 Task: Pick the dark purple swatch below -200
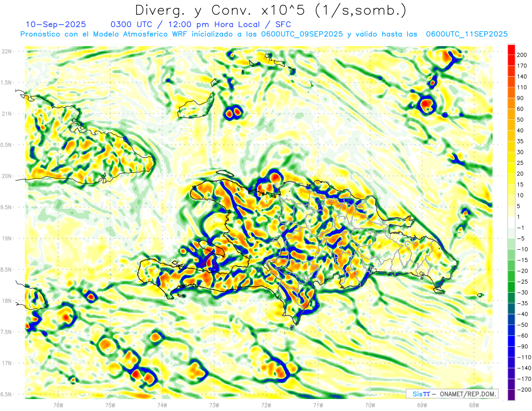[511, 395]
